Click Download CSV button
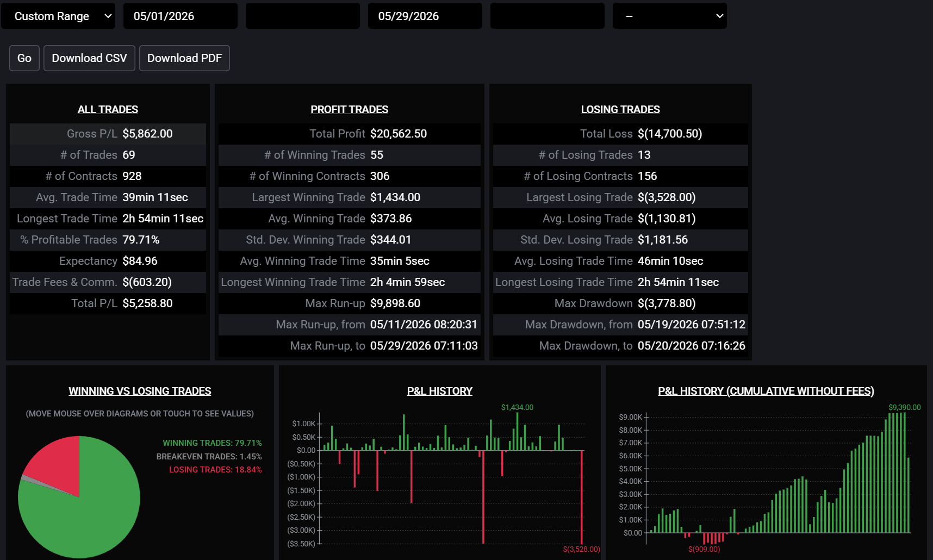 tap(89, 58)
